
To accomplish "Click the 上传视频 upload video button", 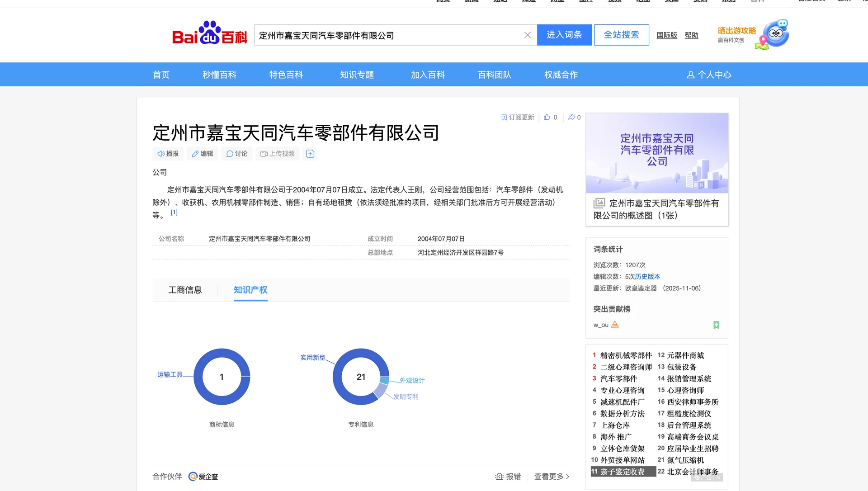I will tap(278, 154).
